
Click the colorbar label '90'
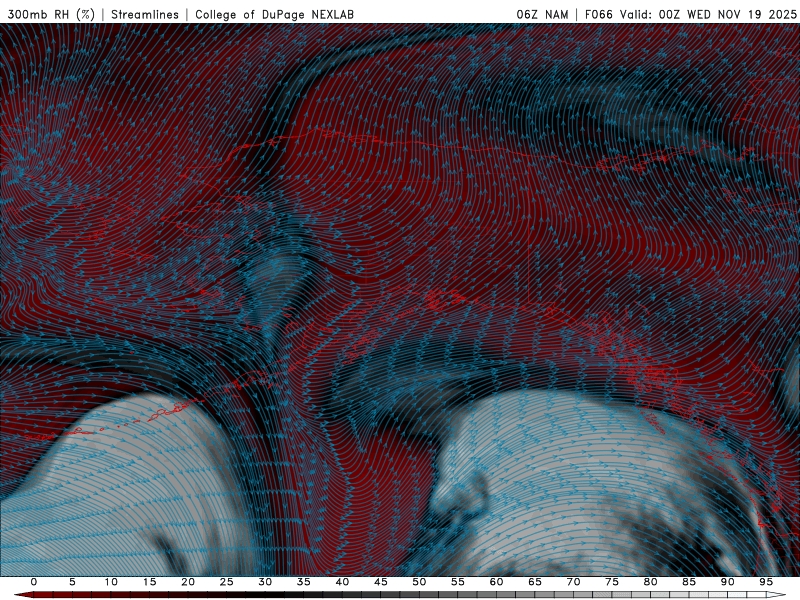point(727,582)
